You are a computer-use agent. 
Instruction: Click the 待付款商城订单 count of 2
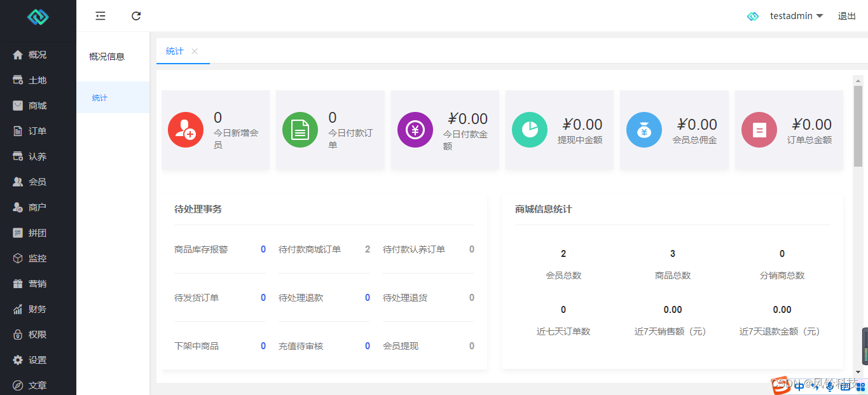(368, 249)
